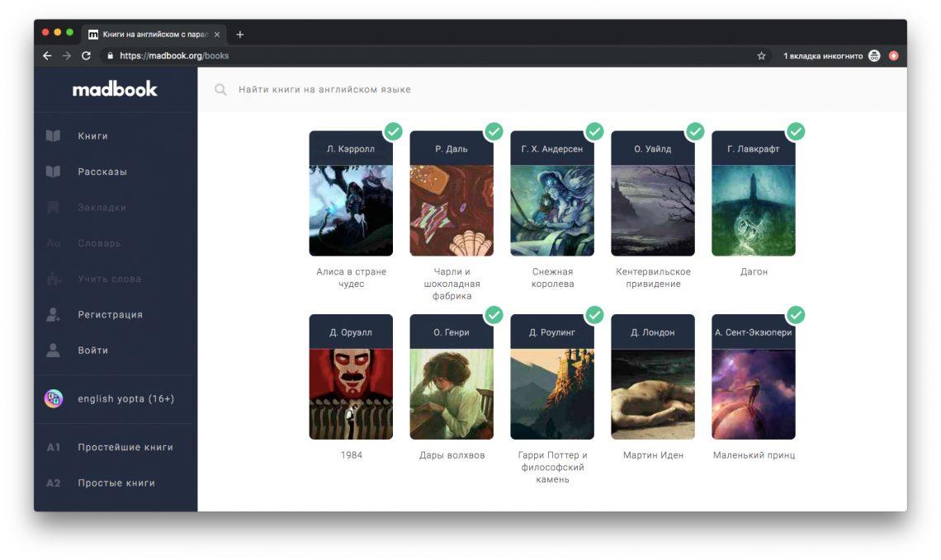941x560 pixels.
Task: Open the Кентервильское привидение cover
Action: click(653, 210)
